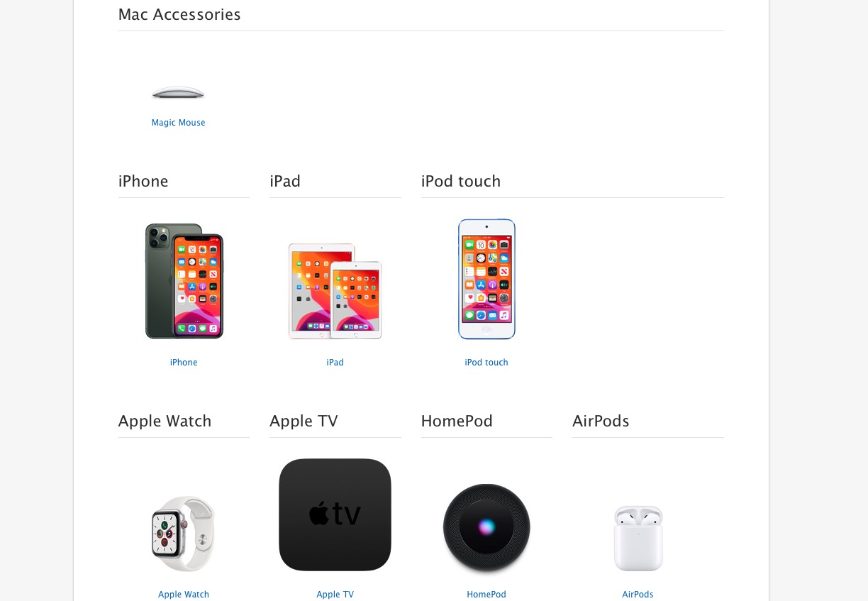Click the Apple Watch product image

click(x=183, y=534)
